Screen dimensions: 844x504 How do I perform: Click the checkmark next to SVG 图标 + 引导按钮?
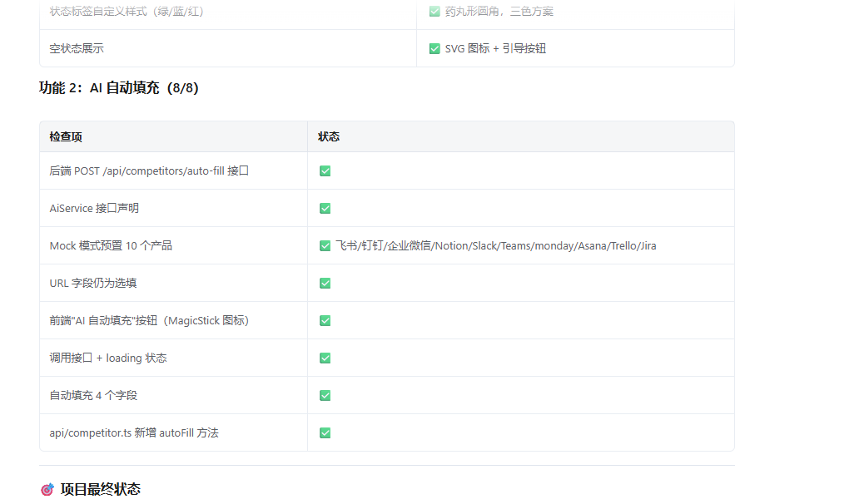click(434, 48)
